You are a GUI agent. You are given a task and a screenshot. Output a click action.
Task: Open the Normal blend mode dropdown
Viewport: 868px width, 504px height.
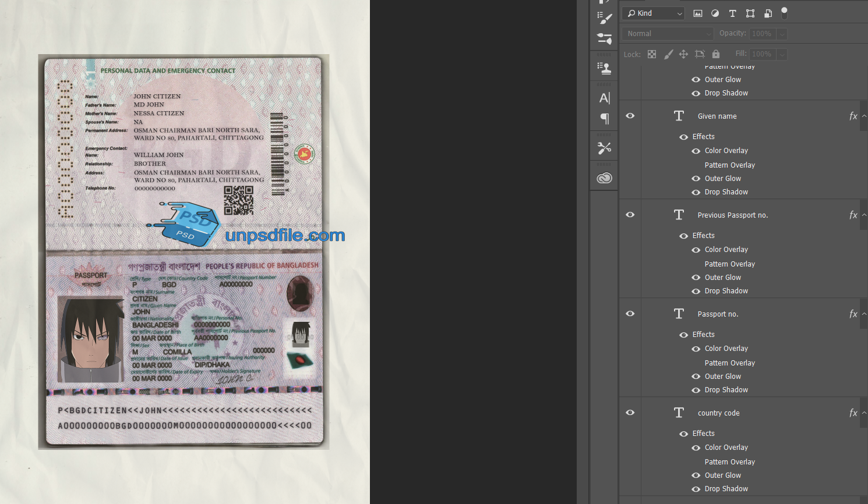pos(668,34)
